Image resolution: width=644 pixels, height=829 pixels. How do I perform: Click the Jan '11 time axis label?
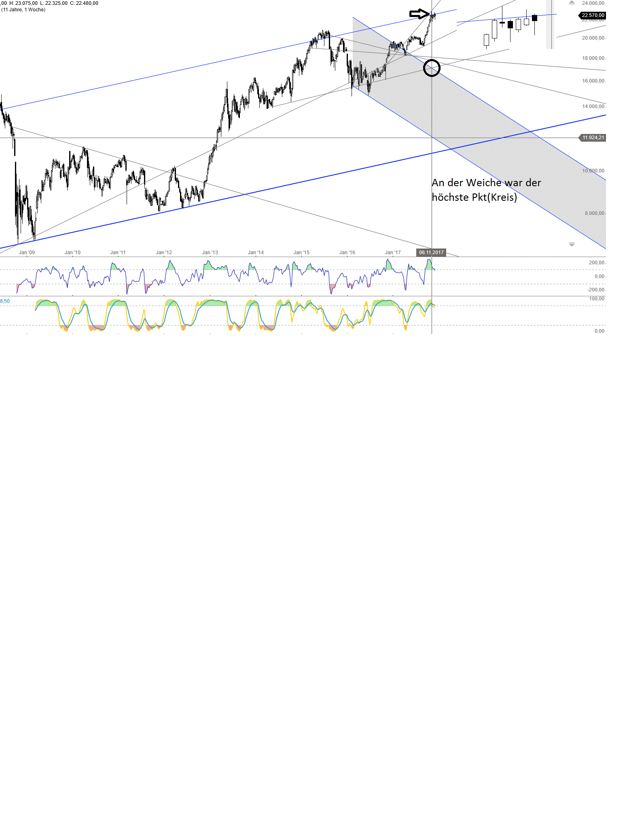pyautogui.click(x=118, y=253)
